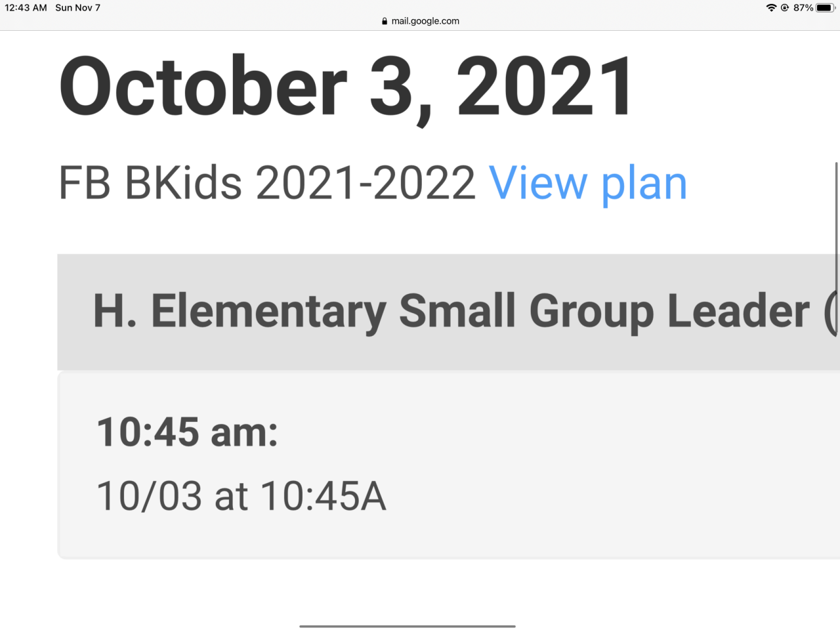Image resolution: width=840 pixels, height=630 pixels.
Task: Click the word October in the heading
Action: pyautogui.click(x=203, y=87)
